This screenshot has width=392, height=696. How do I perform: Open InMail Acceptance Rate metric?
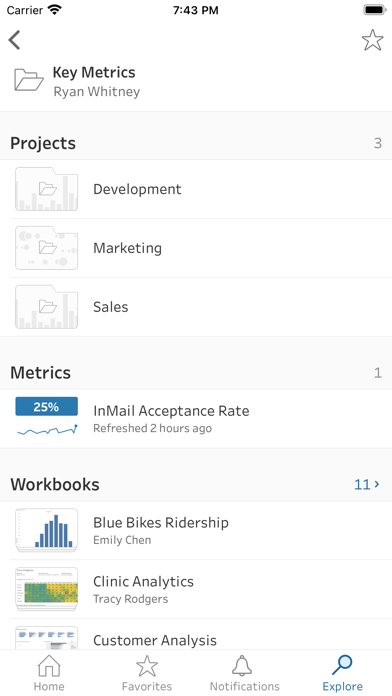(171, 411)
